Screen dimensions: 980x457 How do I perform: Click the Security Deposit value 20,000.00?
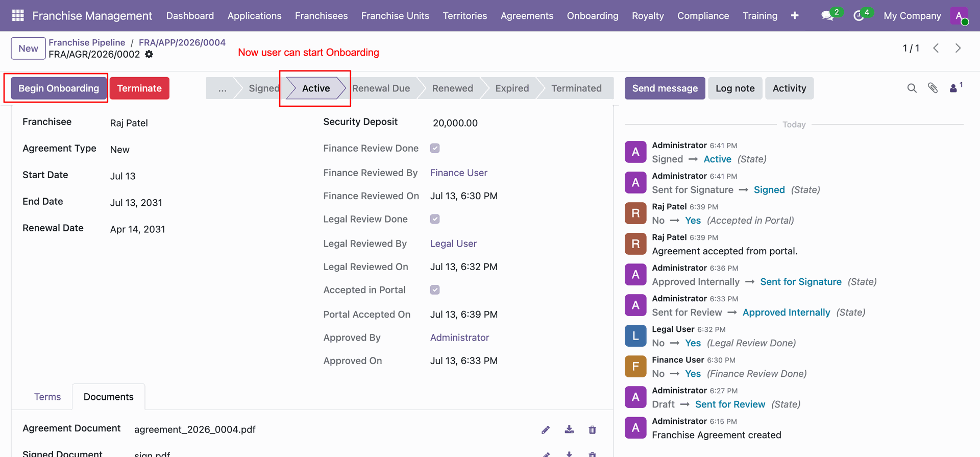[455, 123]
